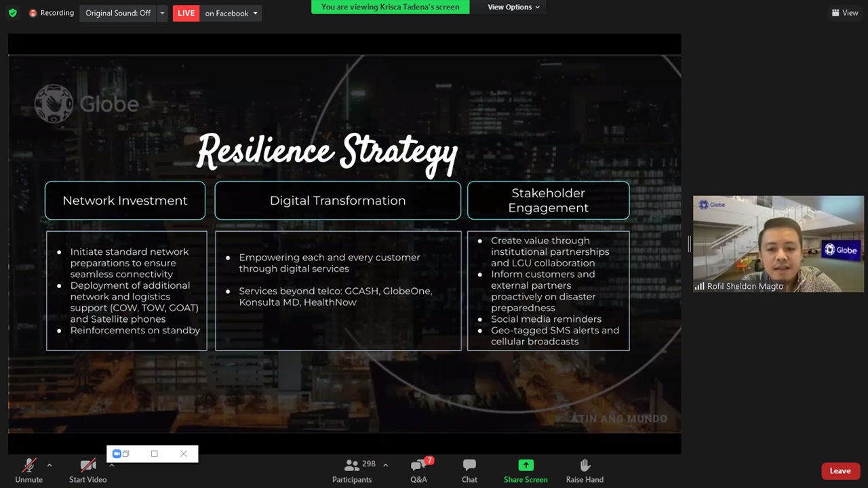Click the 'Stakeholder Engagement' heading box
The width and height of the screenshot is (868, 488).
coord(548,201)
